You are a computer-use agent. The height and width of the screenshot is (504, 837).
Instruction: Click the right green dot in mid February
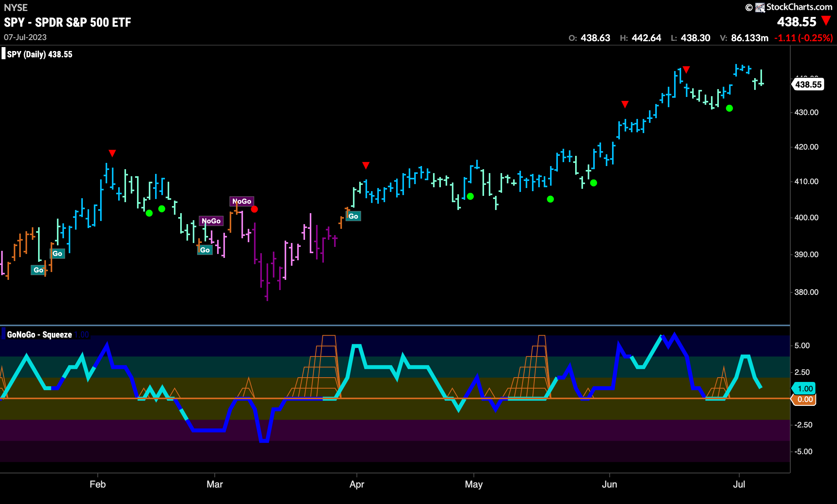point(162,209)
